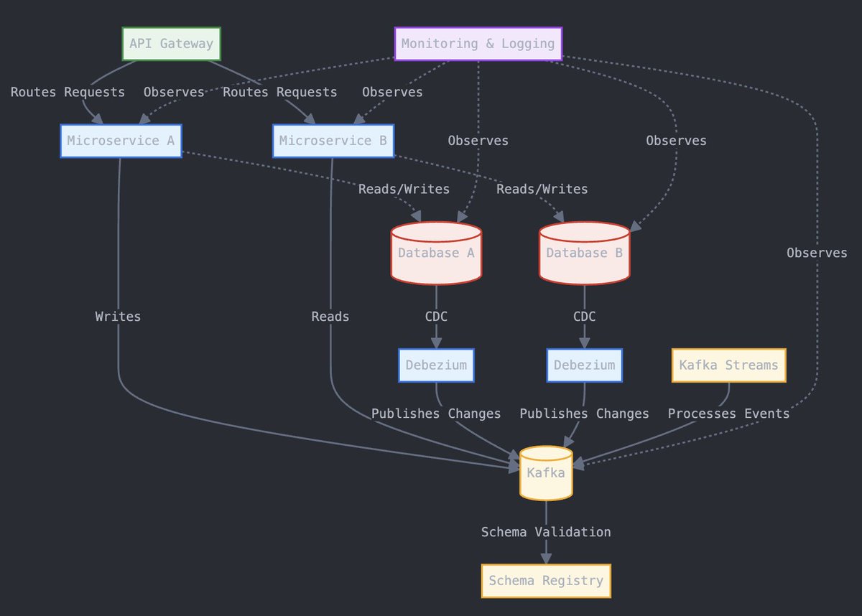Click Reads/Writes label leading to Database B

pos(542,189)
